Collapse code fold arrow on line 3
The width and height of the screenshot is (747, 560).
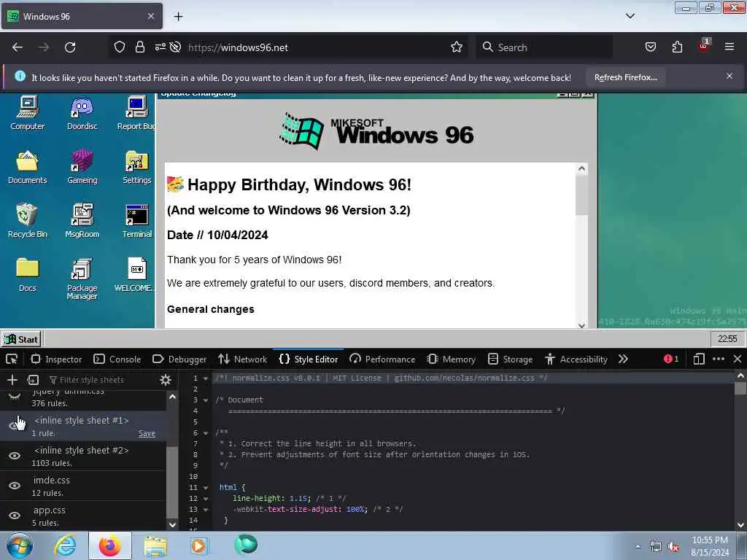point(206,400)
